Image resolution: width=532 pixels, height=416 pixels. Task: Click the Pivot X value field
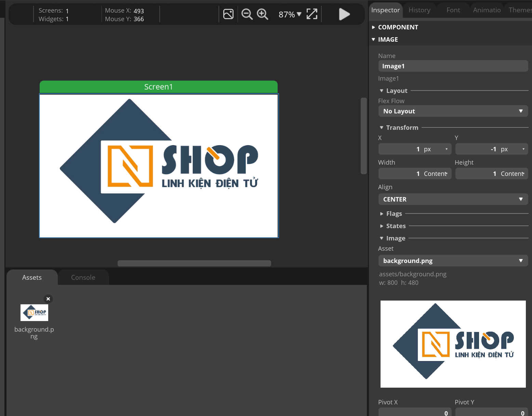click(415, 412)
